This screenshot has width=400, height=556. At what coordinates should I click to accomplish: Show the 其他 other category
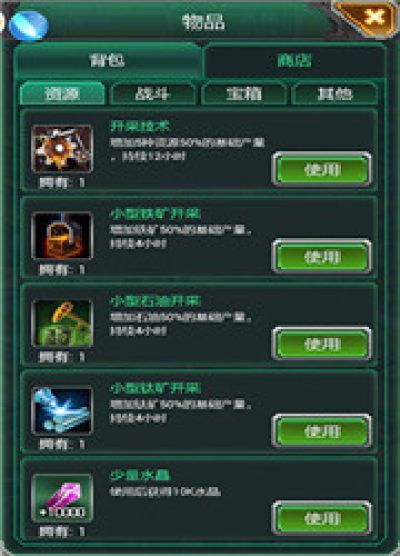coord(334,94)
